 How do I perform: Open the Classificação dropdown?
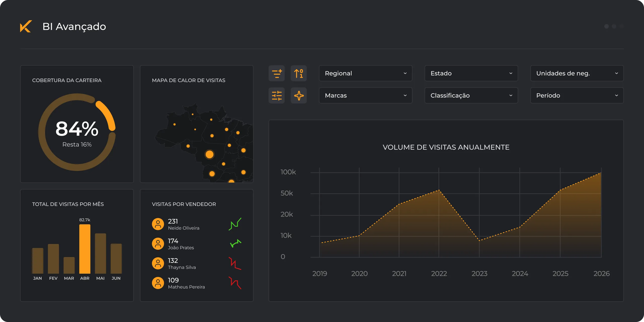coord(471,95)
